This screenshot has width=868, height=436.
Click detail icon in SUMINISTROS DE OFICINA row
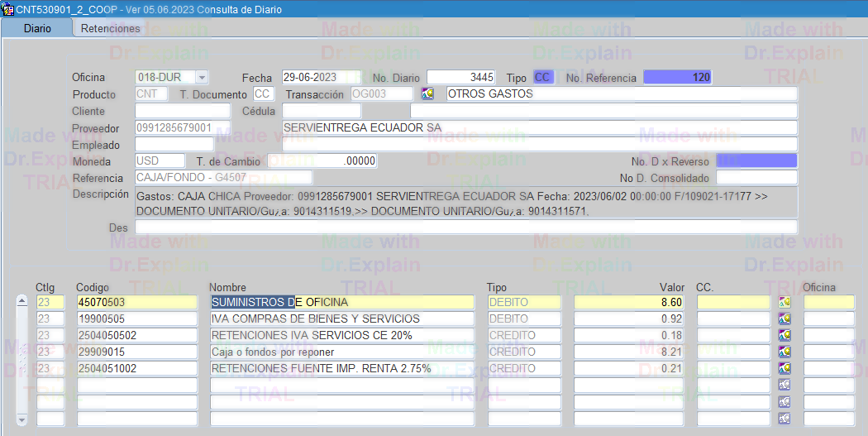pyautogui.click(x=785, y=303)
